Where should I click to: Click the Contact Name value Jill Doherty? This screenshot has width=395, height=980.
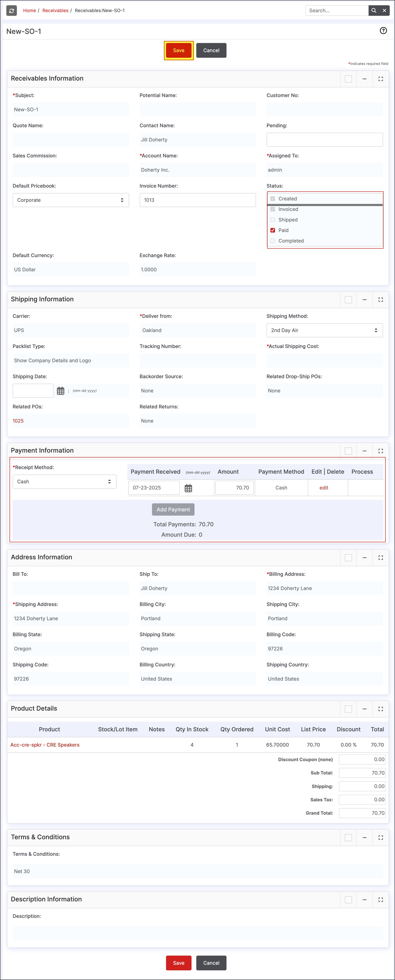click(x=154, y=140)
